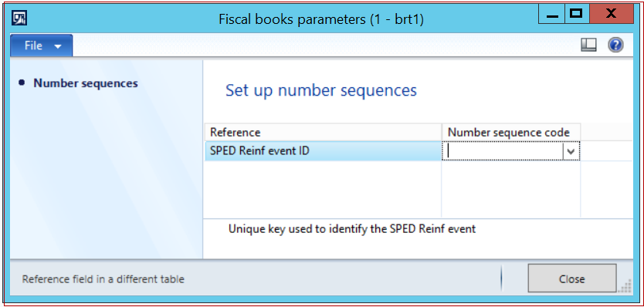
Task: Click the Unique key used to identify description
Action: pyautogui.click(x=352, y=228)
